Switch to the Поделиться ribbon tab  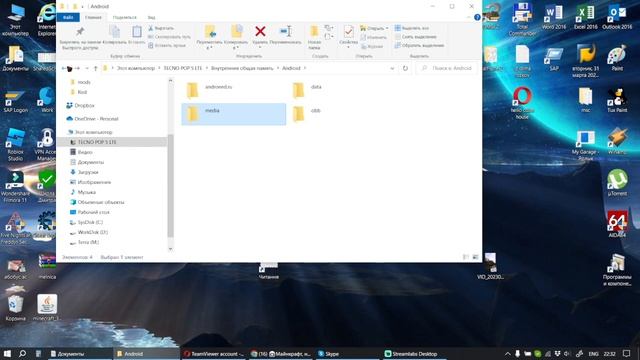124,17
